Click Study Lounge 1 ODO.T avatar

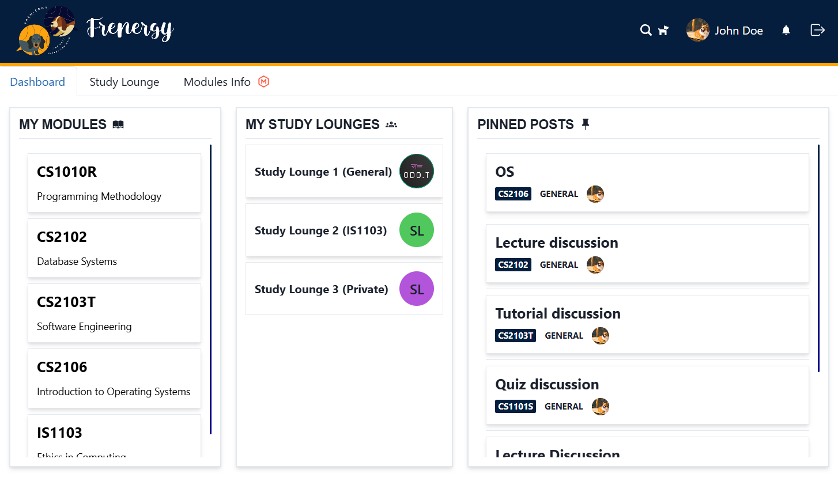pos(417,171)
